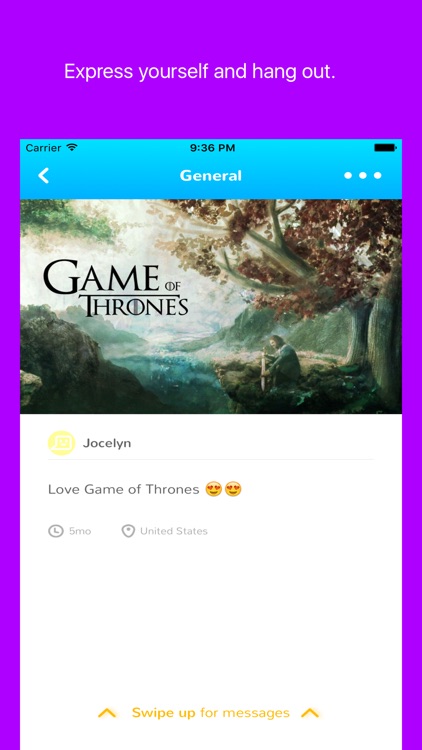422x750 pixels.
Task: Tap Jocelyn's yellow avatar icon
Action: point(61,443)
